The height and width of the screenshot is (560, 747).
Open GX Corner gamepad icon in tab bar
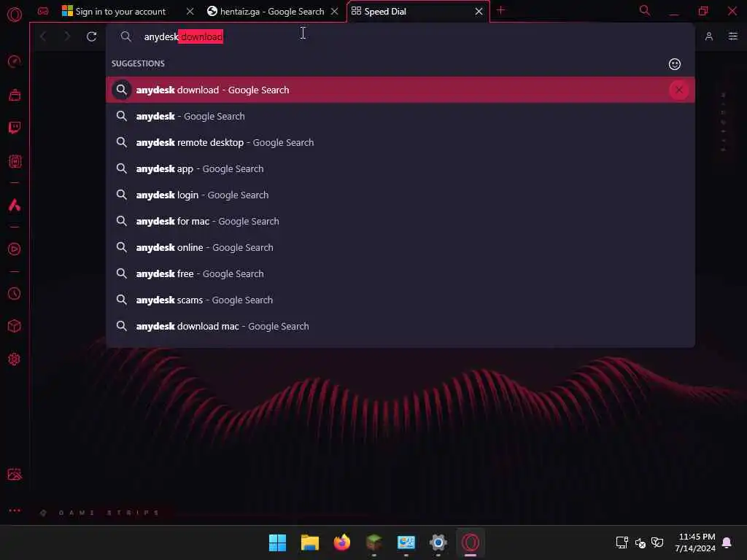click(x=43, y=11)
